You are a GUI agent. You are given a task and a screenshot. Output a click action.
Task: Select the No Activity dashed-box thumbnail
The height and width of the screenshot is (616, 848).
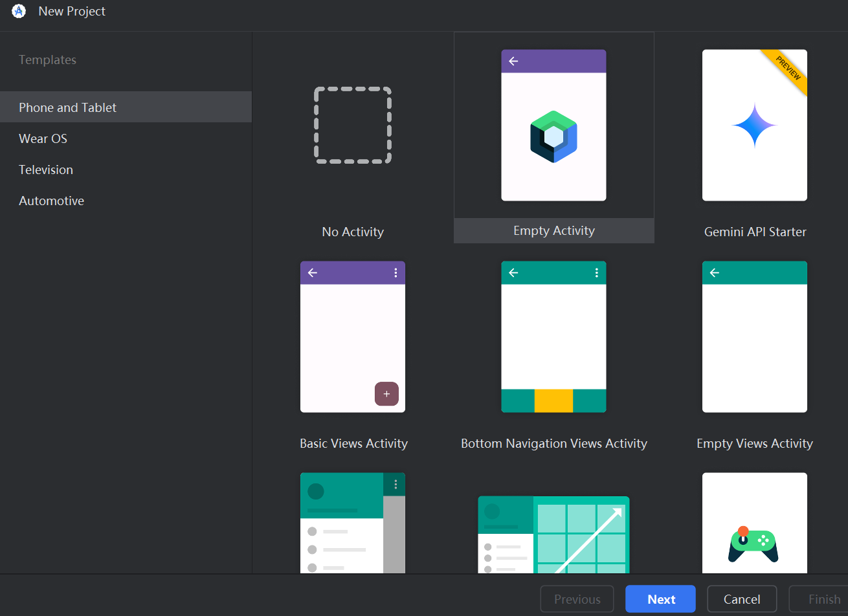[x=353, y=125]
